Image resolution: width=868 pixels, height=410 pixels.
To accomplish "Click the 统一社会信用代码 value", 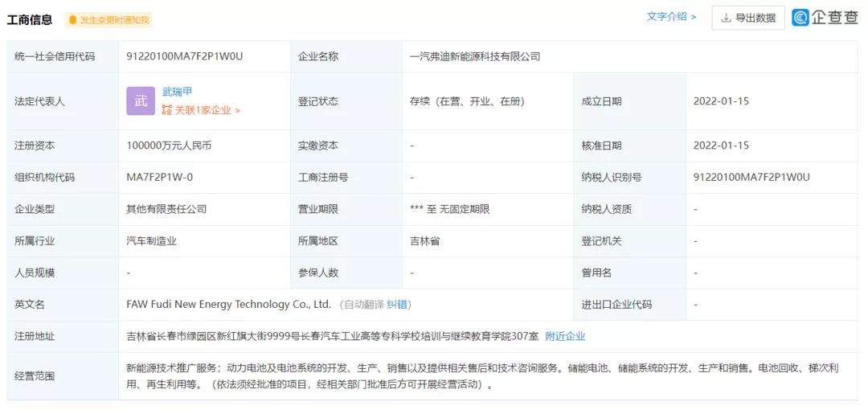I will pyautogui.click(x=184, y=56).
